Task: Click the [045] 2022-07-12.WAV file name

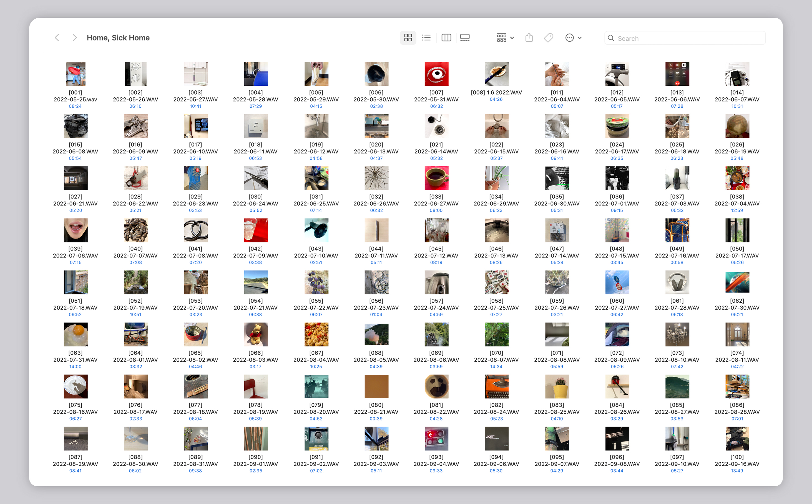Action: point(436,252)
